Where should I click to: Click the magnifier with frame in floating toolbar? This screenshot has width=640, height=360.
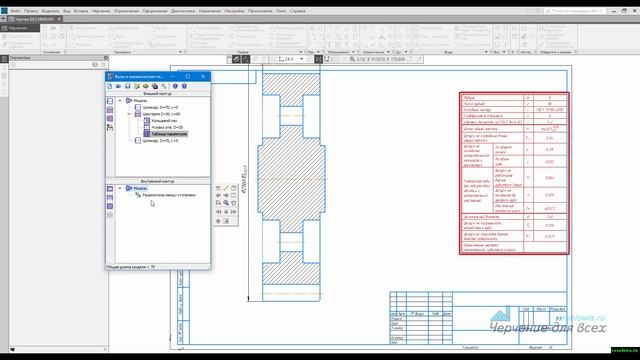[218, 203]
